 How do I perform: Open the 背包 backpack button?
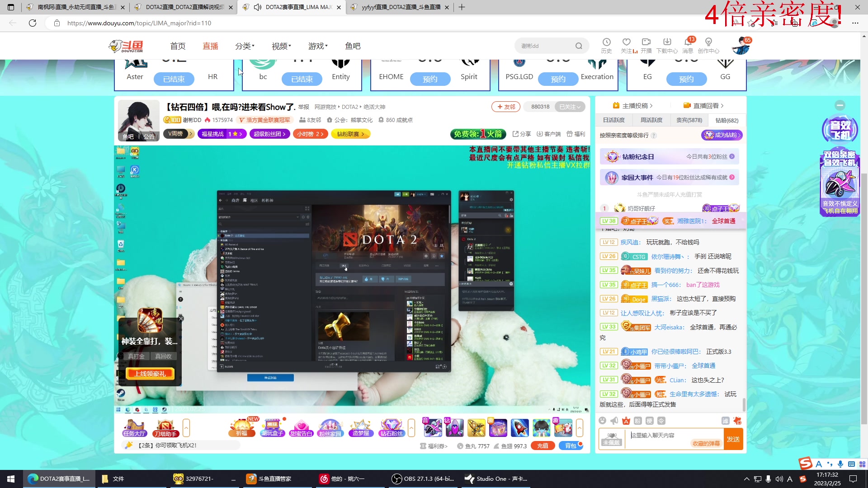click(x=571, y=446)
